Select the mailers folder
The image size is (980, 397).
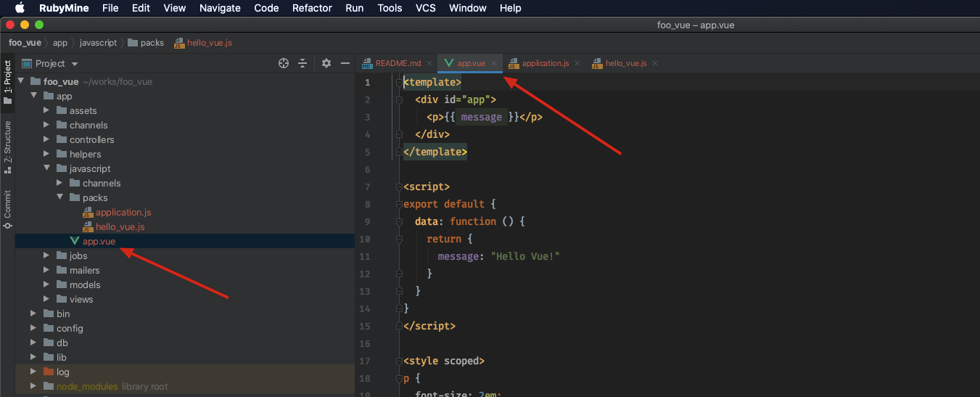click(x=84, y=270)
